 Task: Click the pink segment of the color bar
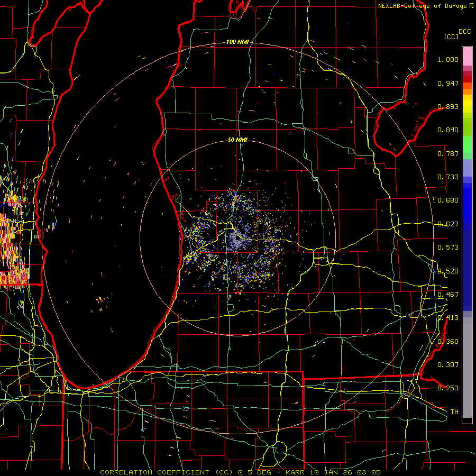coord(467,57)
